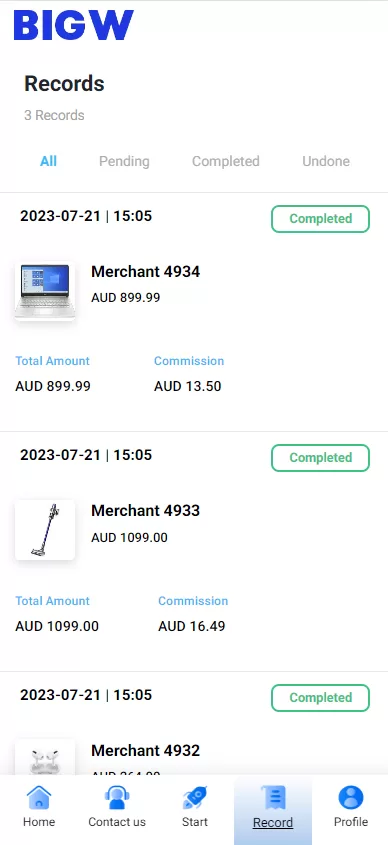Open the Profile person icon

pyautogui.click(x=351, y=797)
